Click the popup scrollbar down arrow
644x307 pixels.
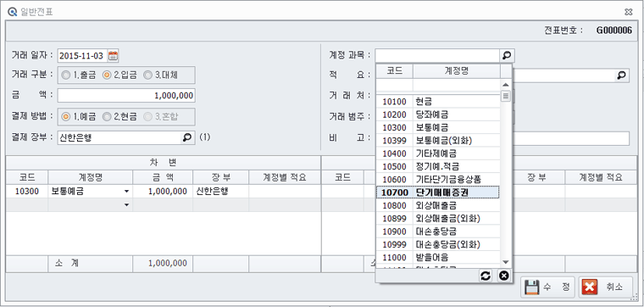(x=506, y=262)
